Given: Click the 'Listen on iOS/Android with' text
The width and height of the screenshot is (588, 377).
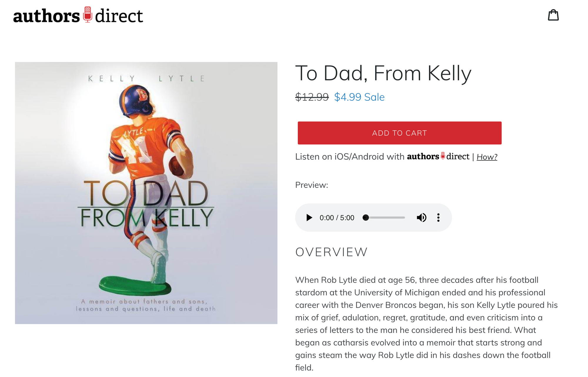Looking at the screenshot, I should [x=350, y=156].
